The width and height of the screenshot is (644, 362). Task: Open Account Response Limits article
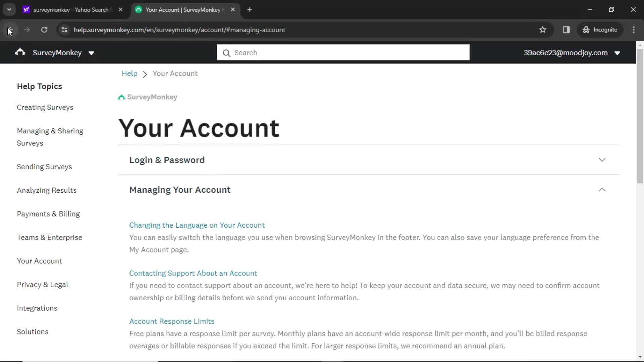[172, 321]
